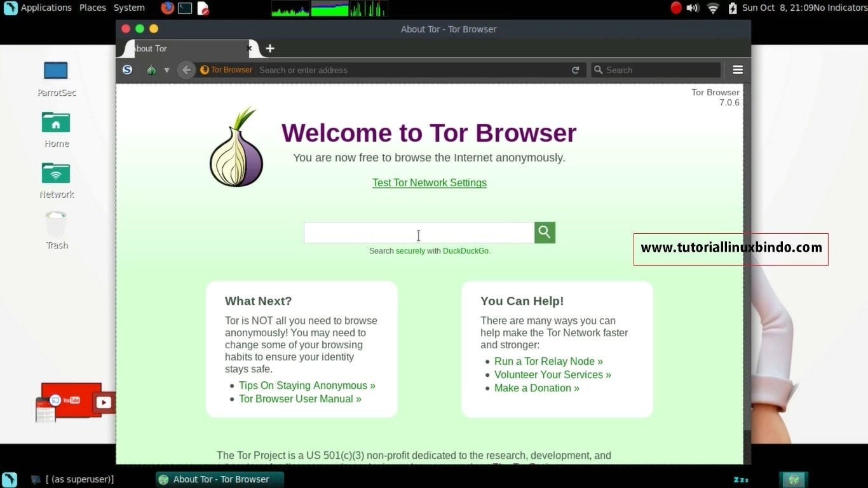Go back using the back arrow
Screen dimensions: 868x488
point(186,70)
